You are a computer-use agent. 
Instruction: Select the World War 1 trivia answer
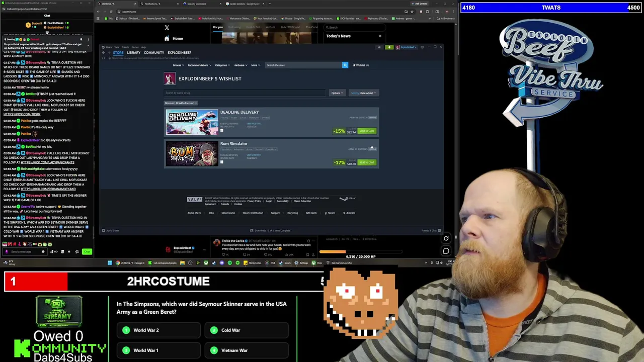pos(159,350)
